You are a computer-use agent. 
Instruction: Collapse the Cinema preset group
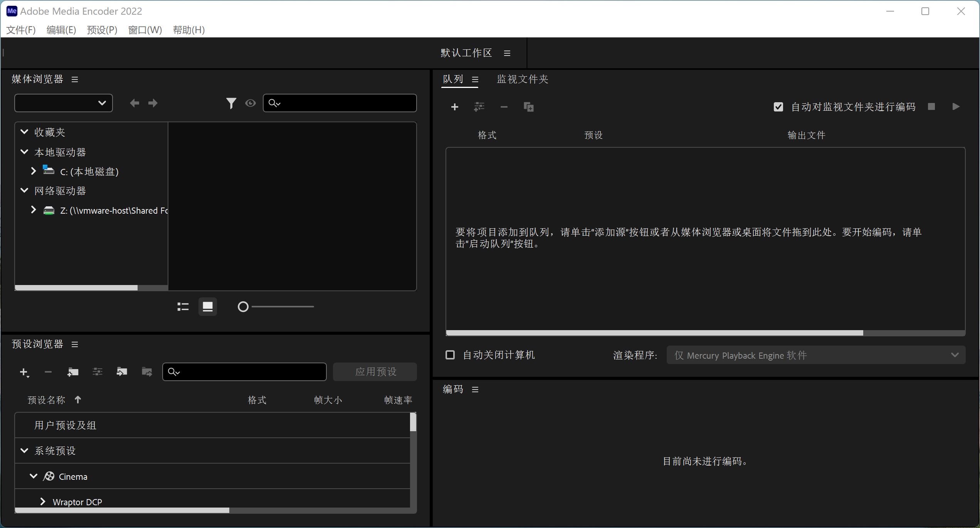(33, 476)
